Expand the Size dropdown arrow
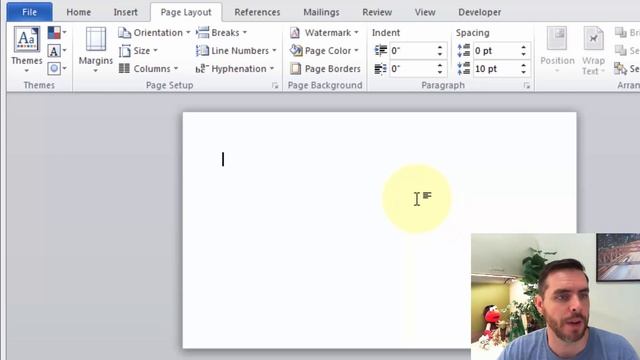 click(156, 51)
